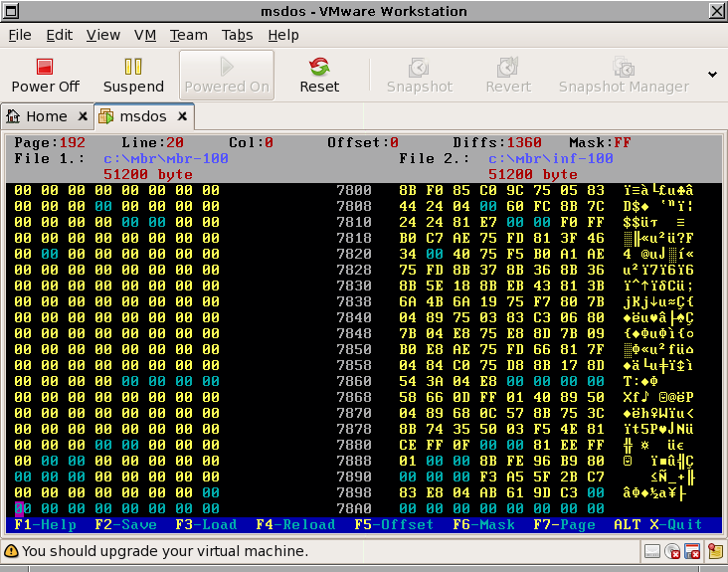The image size is (728, 572).
Task: Click offset address 7800
Action: pos(354,190)
